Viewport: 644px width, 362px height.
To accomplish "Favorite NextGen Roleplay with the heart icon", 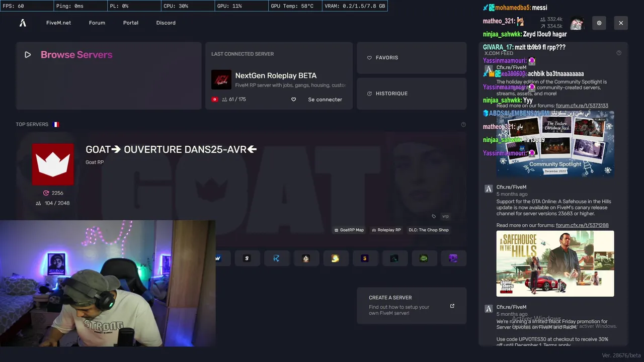I will click(293, 100).
